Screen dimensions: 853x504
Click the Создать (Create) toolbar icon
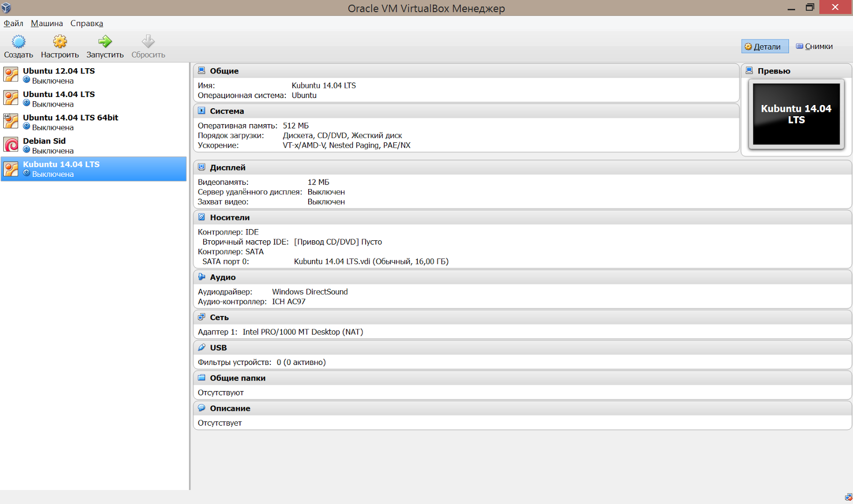point(19,42)
